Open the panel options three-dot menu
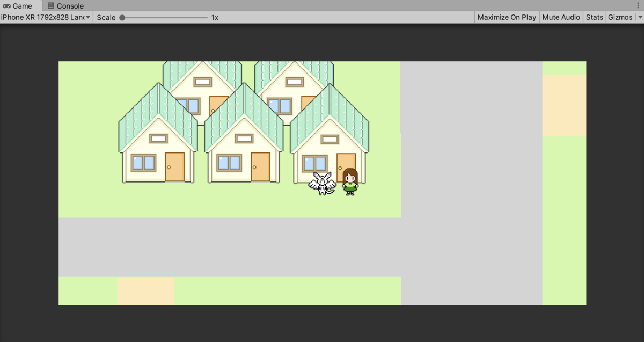The height and width of the screenshot is (342, 644). 638,5
